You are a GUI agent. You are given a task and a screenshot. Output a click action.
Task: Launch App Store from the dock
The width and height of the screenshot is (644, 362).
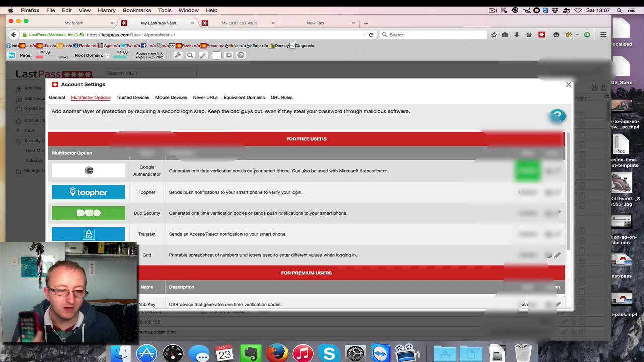pyautogui.click(x=147, y=353)
